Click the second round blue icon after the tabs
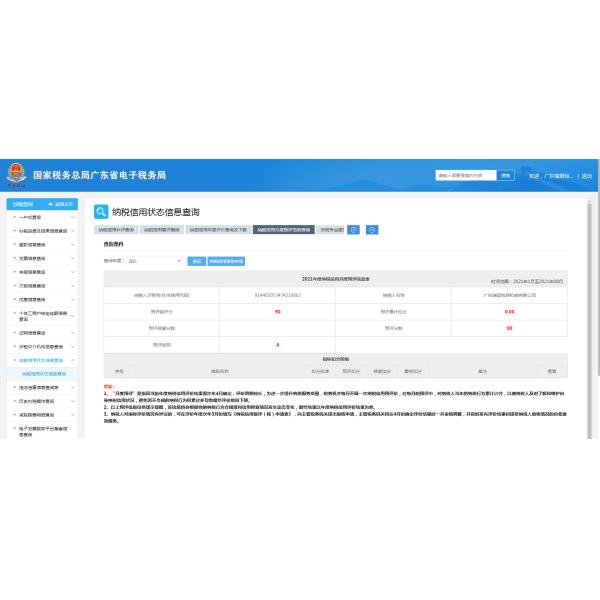 click(372, 229)
